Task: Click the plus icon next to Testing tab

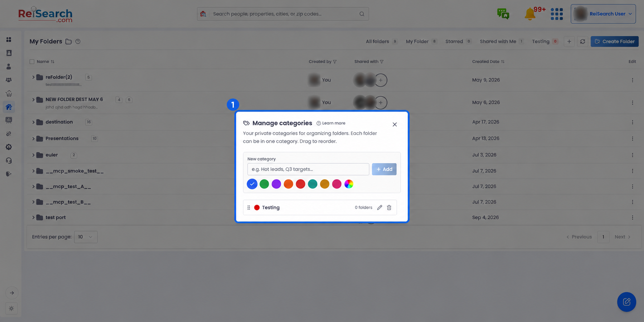Action: point(569,41)
